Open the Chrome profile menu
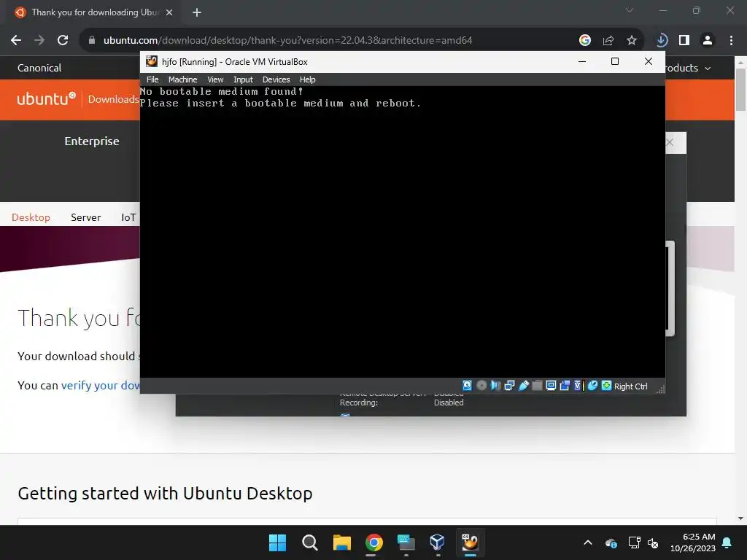Screen dimensions: 747x560 point(708,41)
